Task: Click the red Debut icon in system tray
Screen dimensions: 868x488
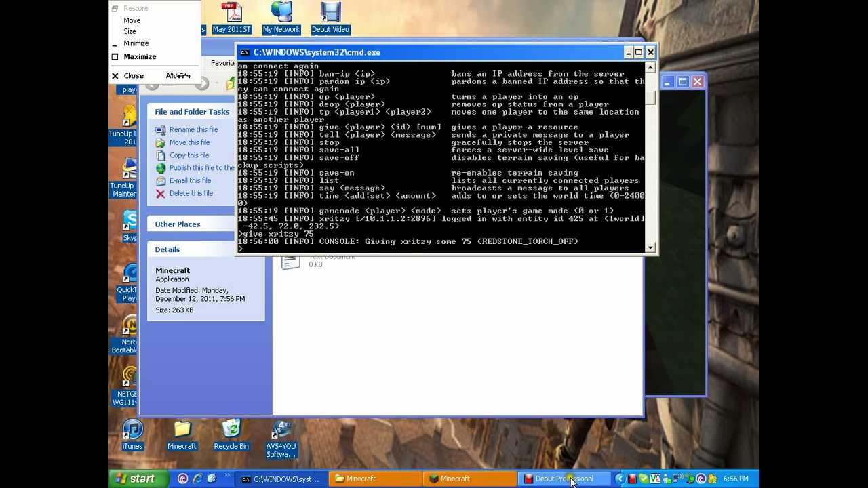Action: pos(632,479)
